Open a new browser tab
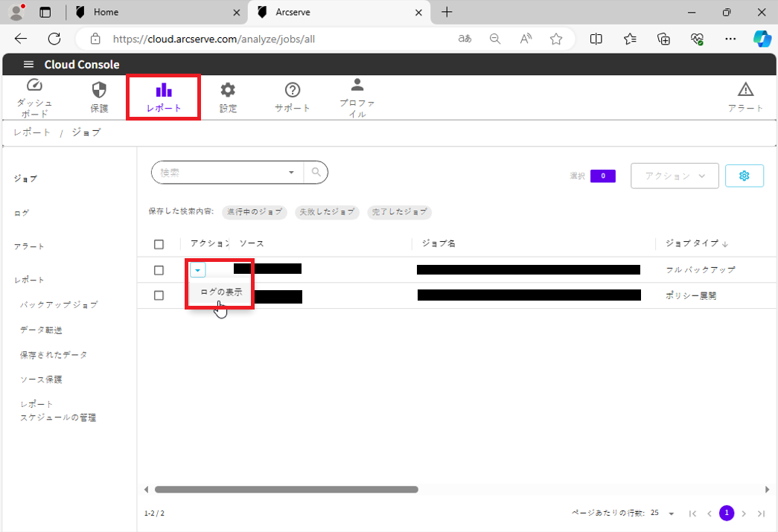 [x=447, y=12]
